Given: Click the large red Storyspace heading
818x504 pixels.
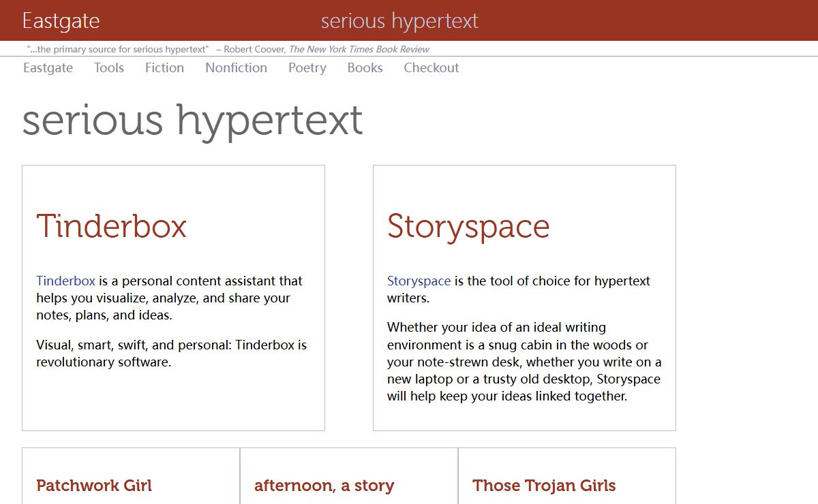Looking at the screenshot, I should pyautogui.click(x=468, y=226).
